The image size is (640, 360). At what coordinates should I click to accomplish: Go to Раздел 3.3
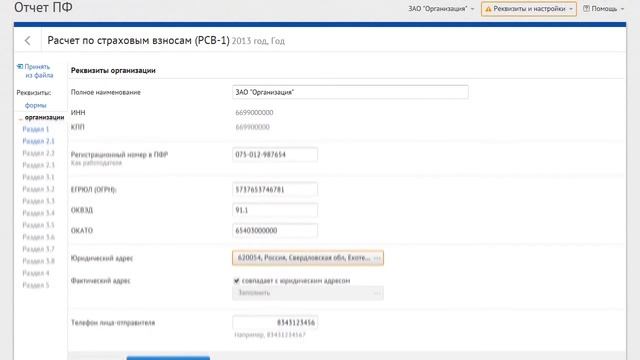coord(38,201)
